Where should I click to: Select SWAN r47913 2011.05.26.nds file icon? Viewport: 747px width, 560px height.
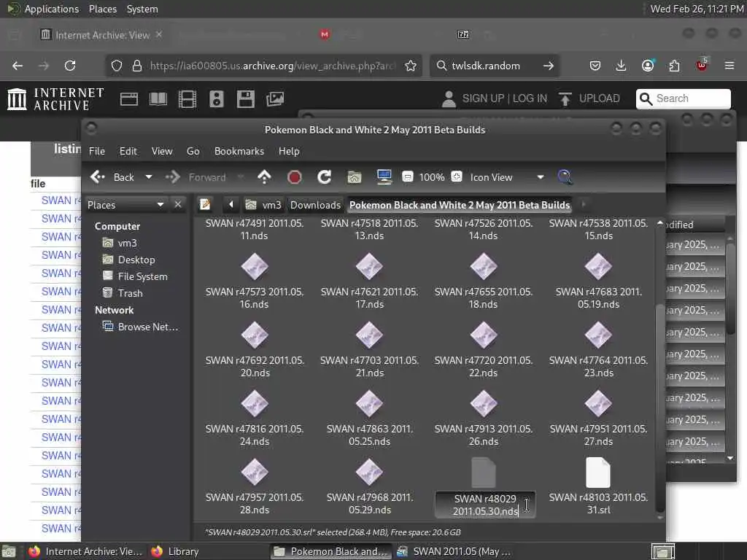484,404
